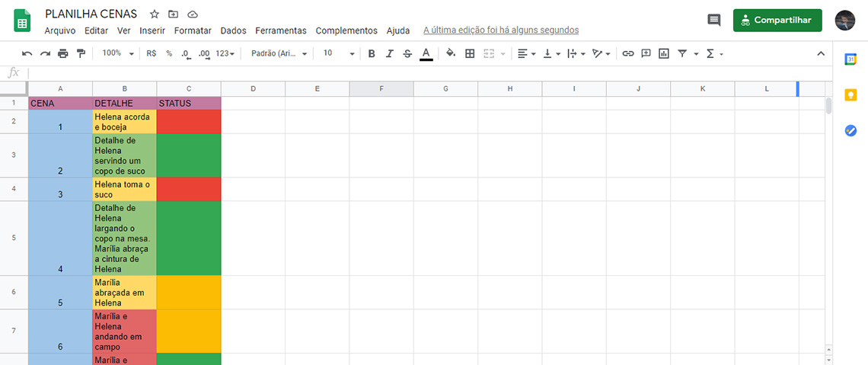
Task: Open the font size 10 dropdown
Action: click(x=338, y=53)
